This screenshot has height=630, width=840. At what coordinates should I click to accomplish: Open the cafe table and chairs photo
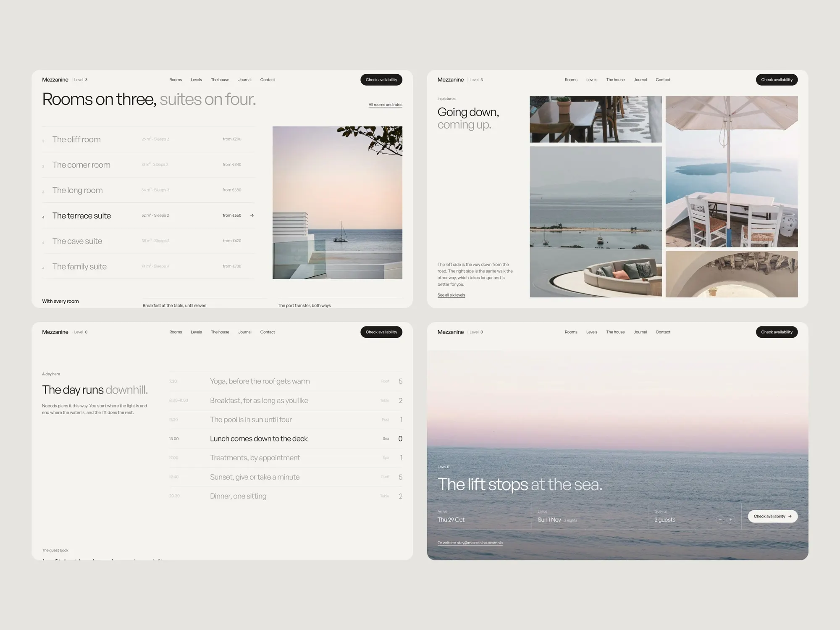pyautogui.click(x=596, y=119)
